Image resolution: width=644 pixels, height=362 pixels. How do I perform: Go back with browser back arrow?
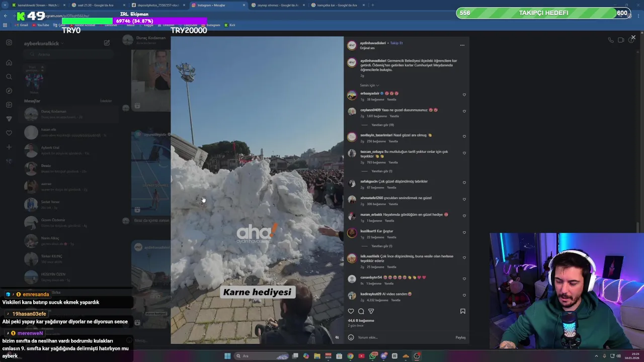click(x=6, y=16)
